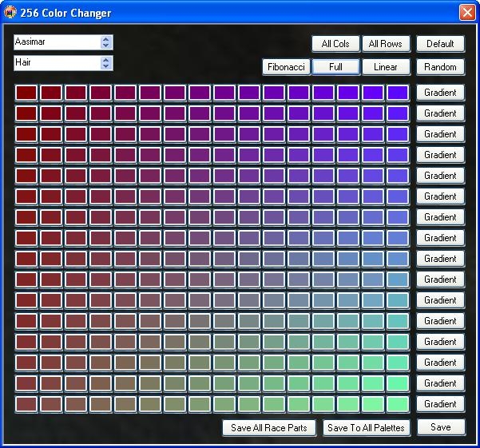Toggle the All Rows button
Image resolution: width=480 pixels, height=448 pixels.
[386, 44]
